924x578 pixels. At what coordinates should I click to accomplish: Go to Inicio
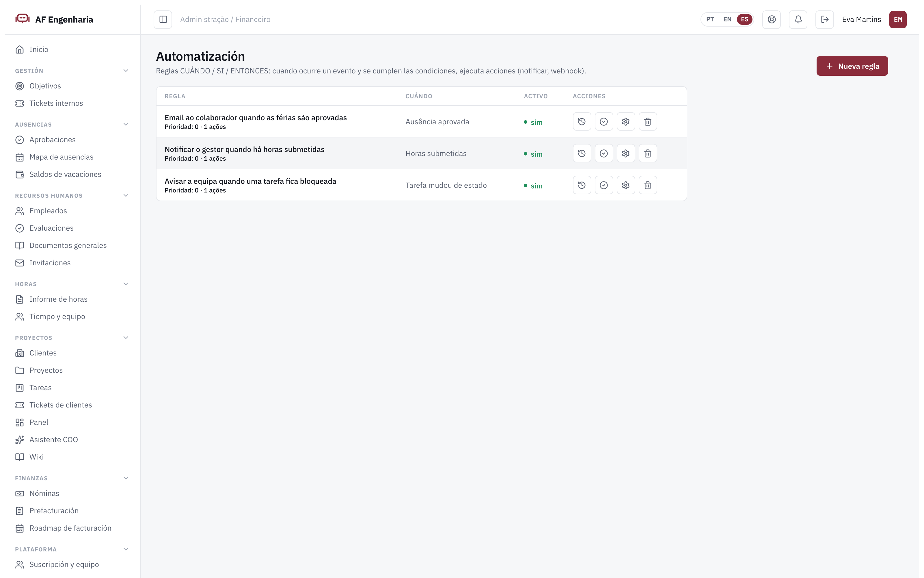point(72,49)
